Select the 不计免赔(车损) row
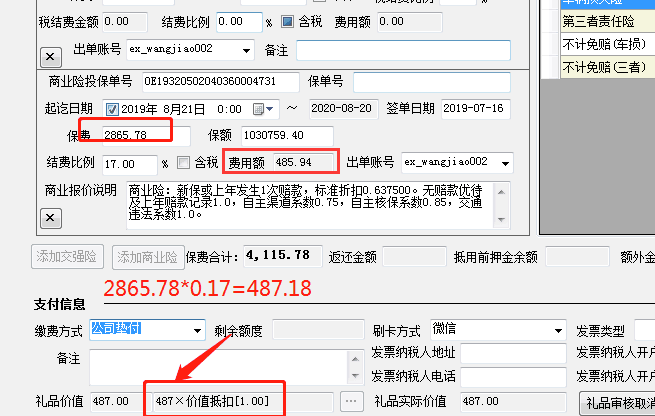 tap(607, 44)
